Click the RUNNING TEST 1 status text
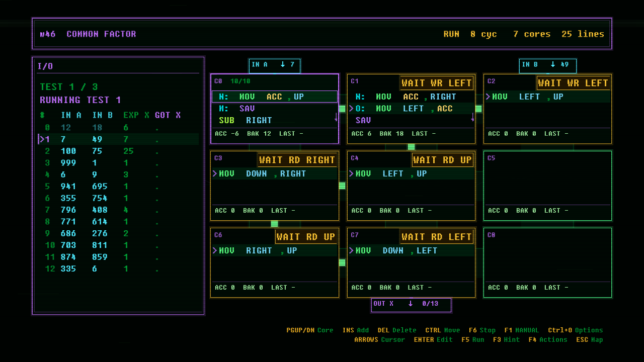 pos(80,100)
